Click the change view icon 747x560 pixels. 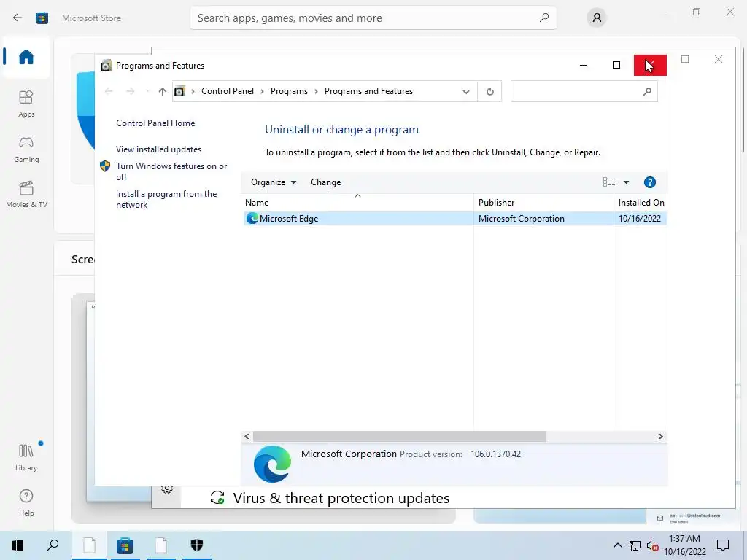[609, 182]
